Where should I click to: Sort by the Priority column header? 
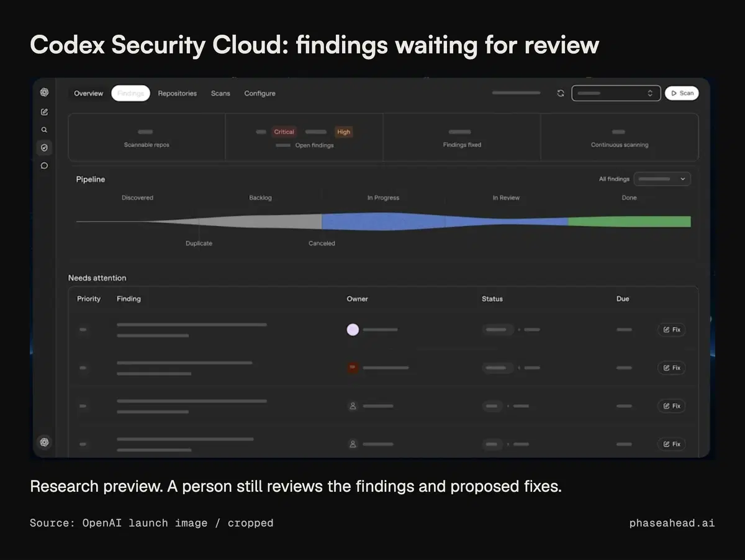(x=89, y=299)
